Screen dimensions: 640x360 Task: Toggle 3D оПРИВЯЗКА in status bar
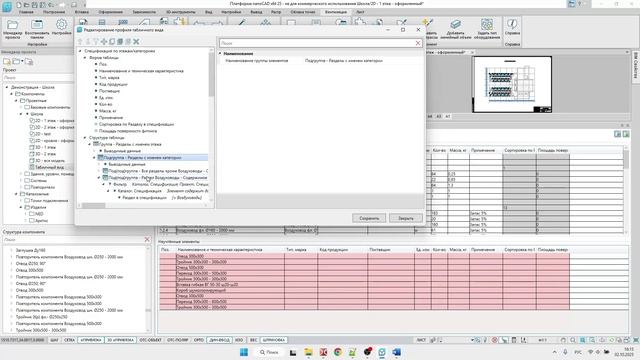click(x=120, y=340)
